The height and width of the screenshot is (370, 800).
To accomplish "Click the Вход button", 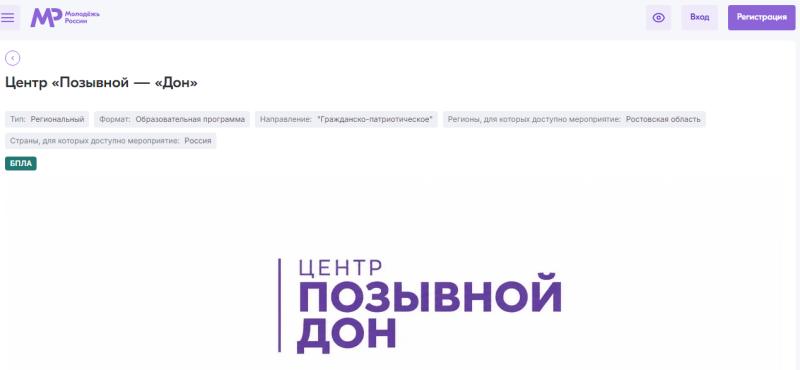I will (699, 18).
